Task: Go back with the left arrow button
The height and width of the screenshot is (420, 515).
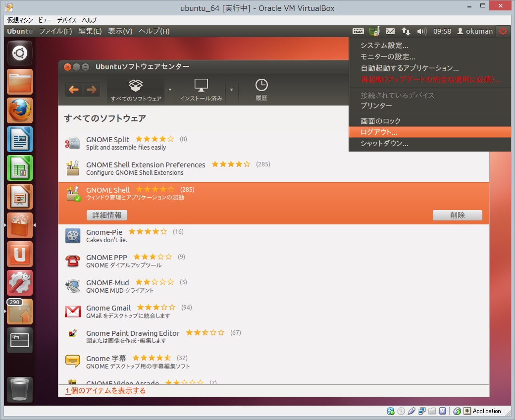Action: (x=74, y=89)
